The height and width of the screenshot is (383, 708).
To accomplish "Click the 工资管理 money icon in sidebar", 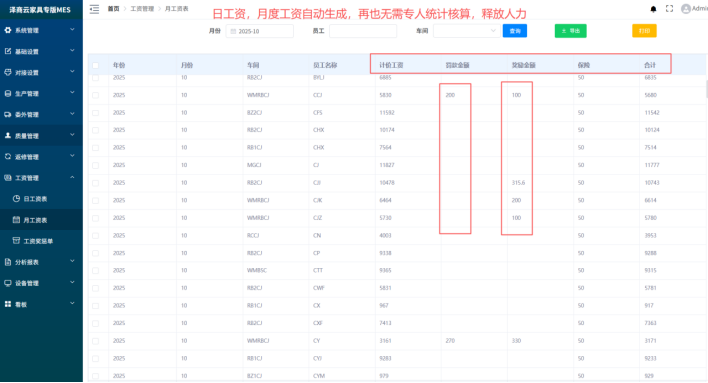I will point(8,177).
